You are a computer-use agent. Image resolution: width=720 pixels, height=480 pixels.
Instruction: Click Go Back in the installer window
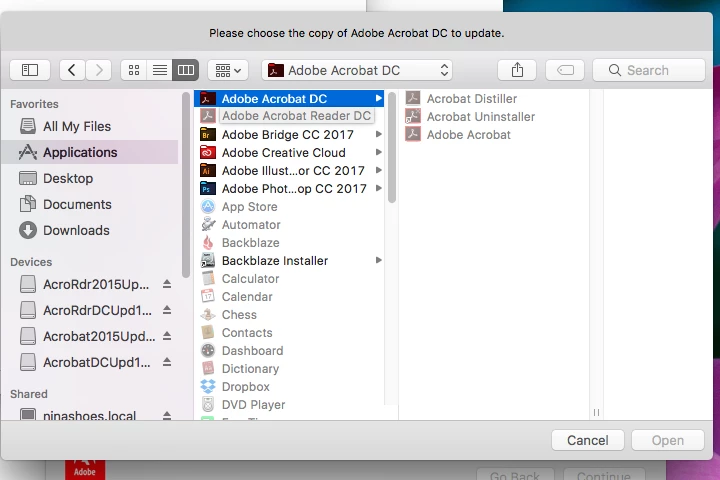tap(515, 474)
